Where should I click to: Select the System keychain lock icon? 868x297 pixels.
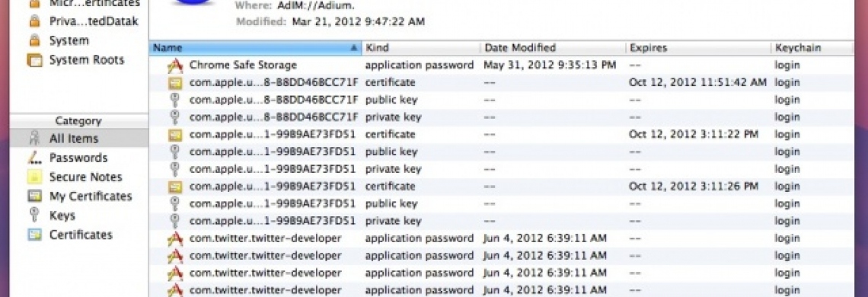[x=34, y=40]
